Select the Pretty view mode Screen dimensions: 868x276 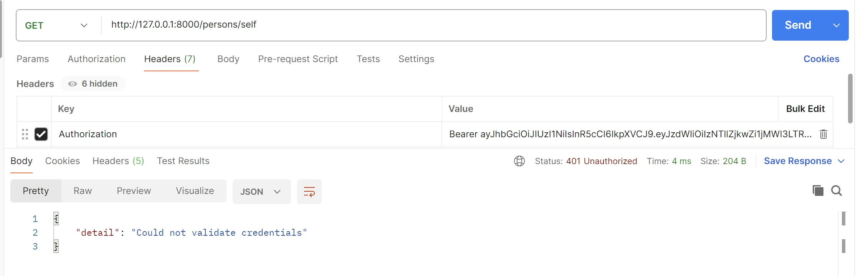click(36, 191)
